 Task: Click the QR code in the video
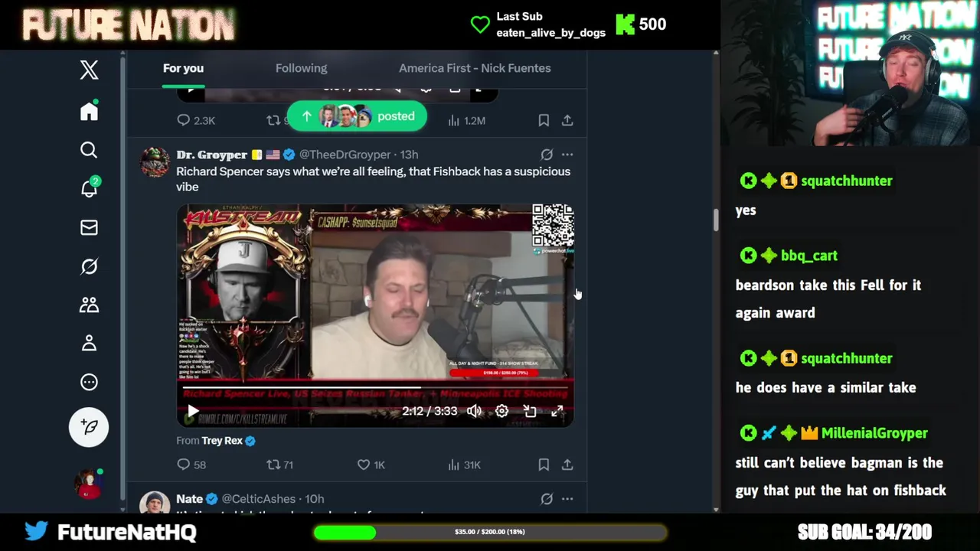point(553,226)
